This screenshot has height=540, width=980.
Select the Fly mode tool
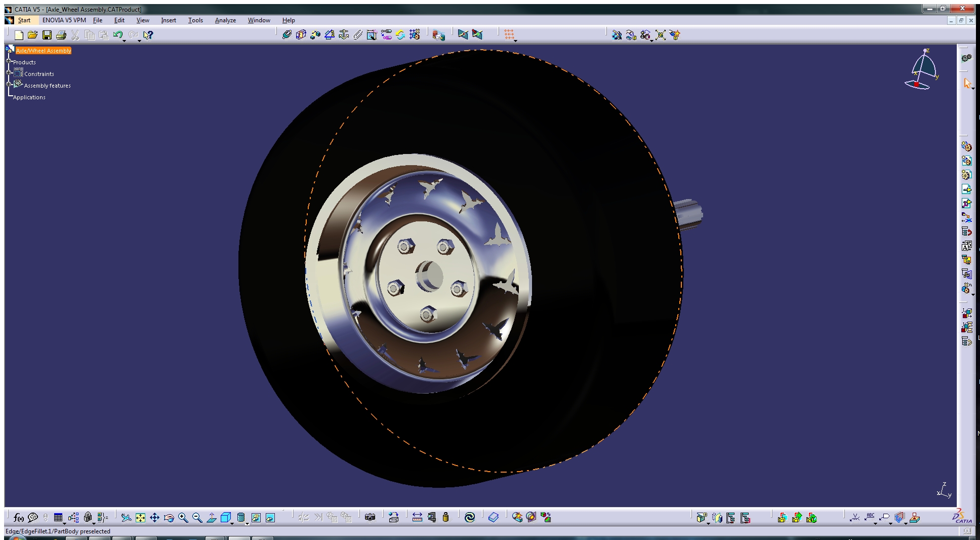tap(126, 517)
